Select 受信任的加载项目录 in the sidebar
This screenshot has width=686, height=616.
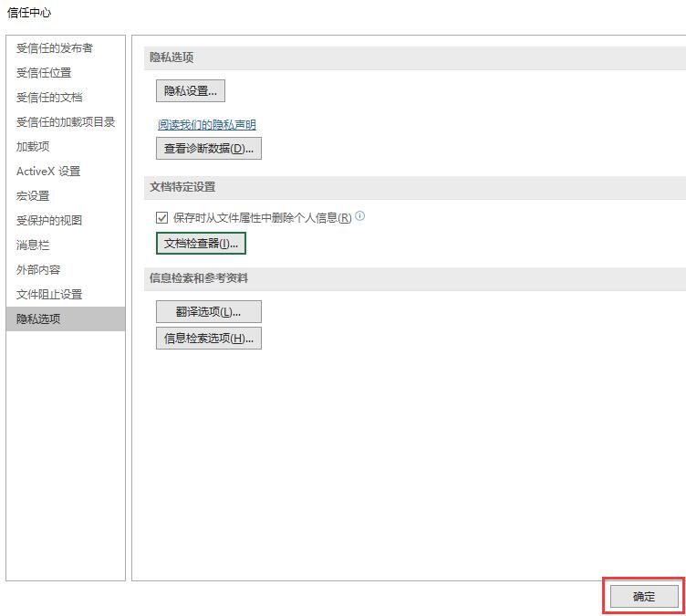point(66,122)
